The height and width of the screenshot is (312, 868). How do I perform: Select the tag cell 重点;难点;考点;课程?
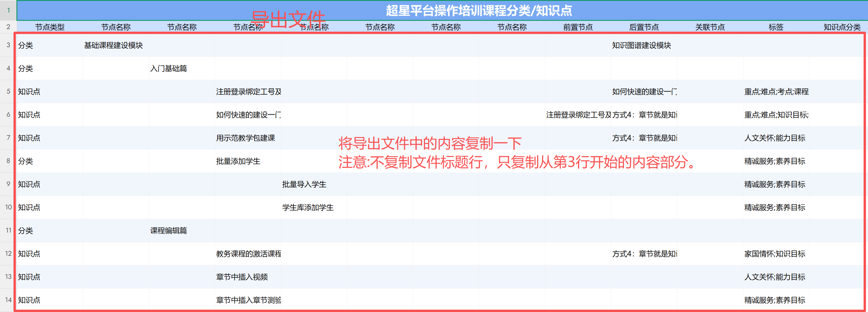coord(776,91)
